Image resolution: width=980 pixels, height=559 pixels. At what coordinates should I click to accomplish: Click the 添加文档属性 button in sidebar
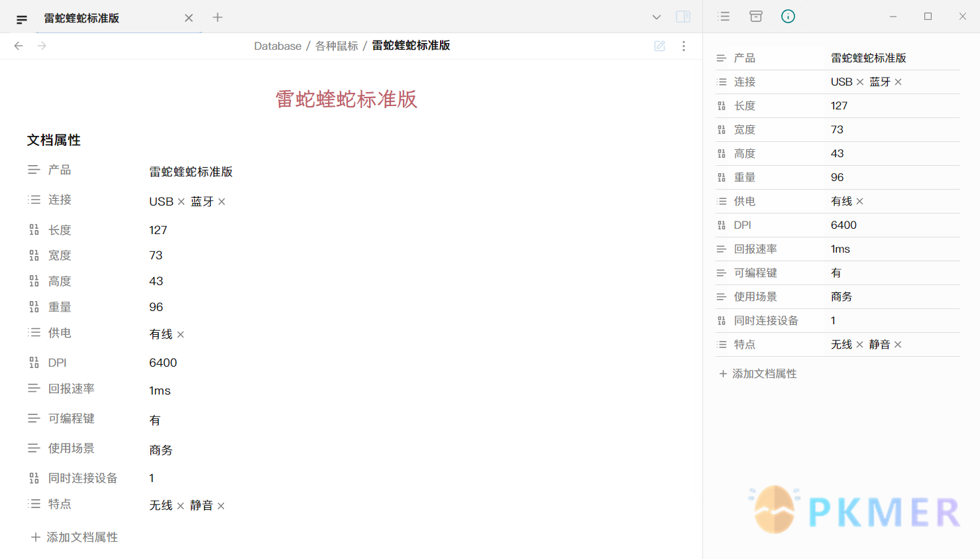(758, 374)
